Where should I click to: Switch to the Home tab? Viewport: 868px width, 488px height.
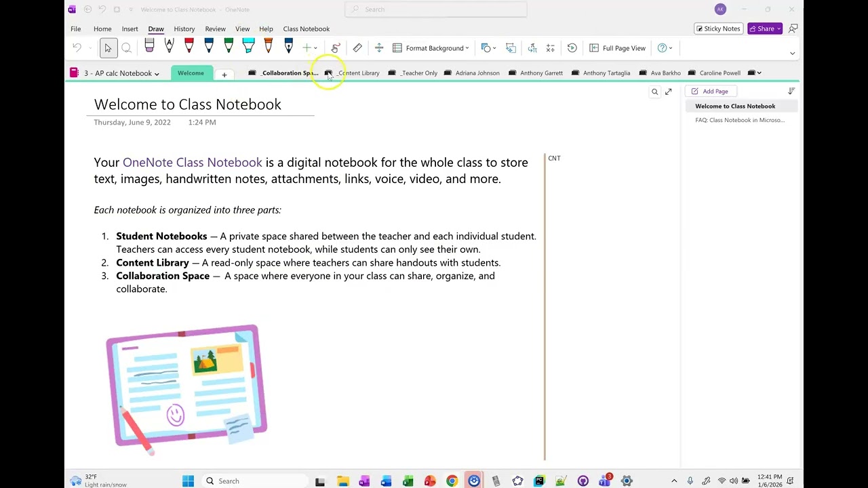[102, 29]
